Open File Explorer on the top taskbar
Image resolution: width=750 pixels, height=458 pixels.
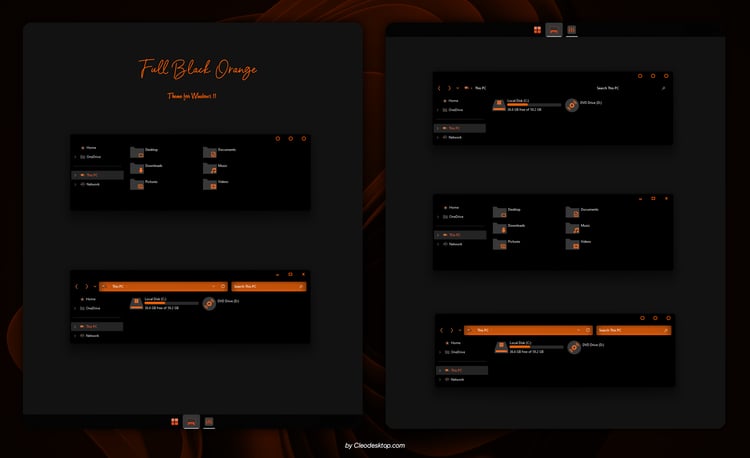click(554, 30)
